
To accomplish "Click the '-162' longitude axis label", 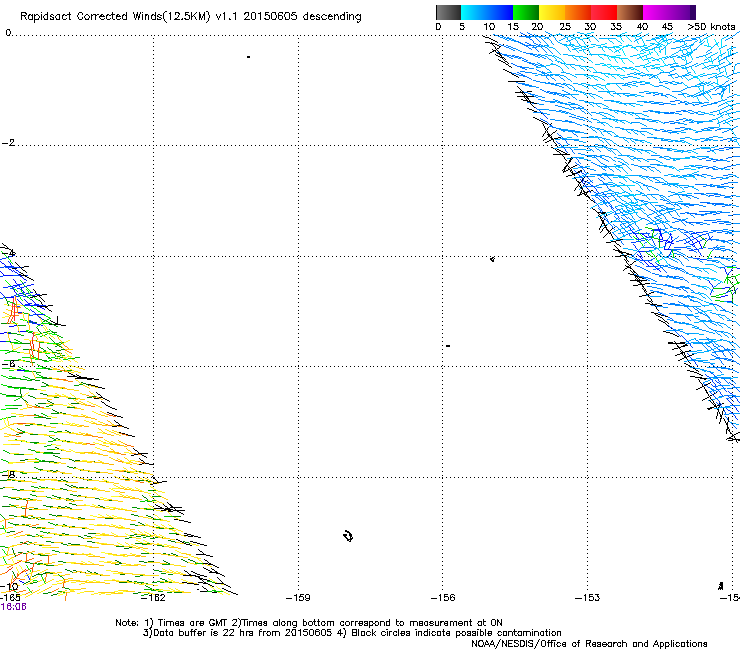I will pyautogui.click(x=154, y=598).
